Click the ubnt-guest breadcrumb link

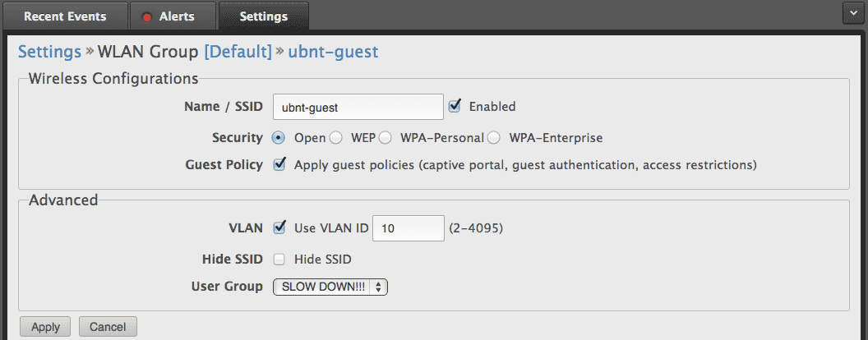(x=333, y=52)
